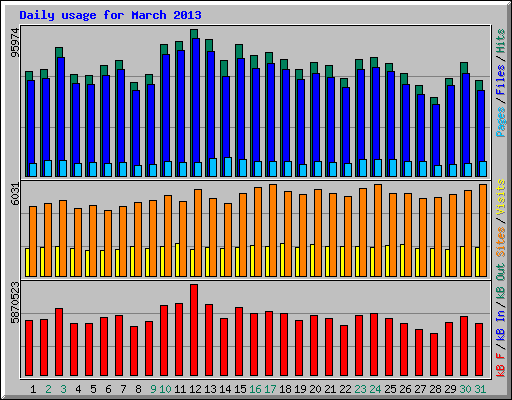This screenshot has width=512, height=400.
Task: Click green weekend day label 23
Action: [360, 389]
